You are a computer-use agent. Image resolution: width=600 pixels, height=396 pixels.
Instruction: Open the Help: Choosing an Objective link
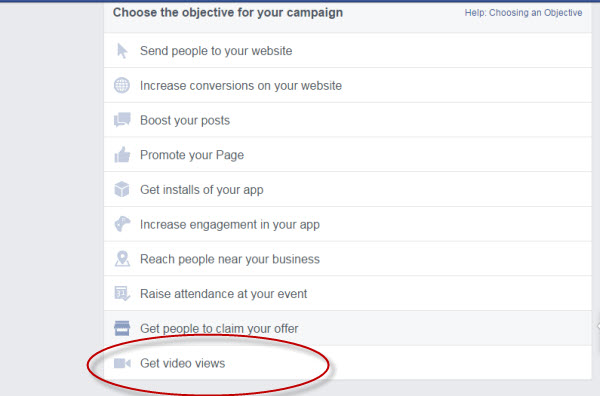tap(523, 13)
